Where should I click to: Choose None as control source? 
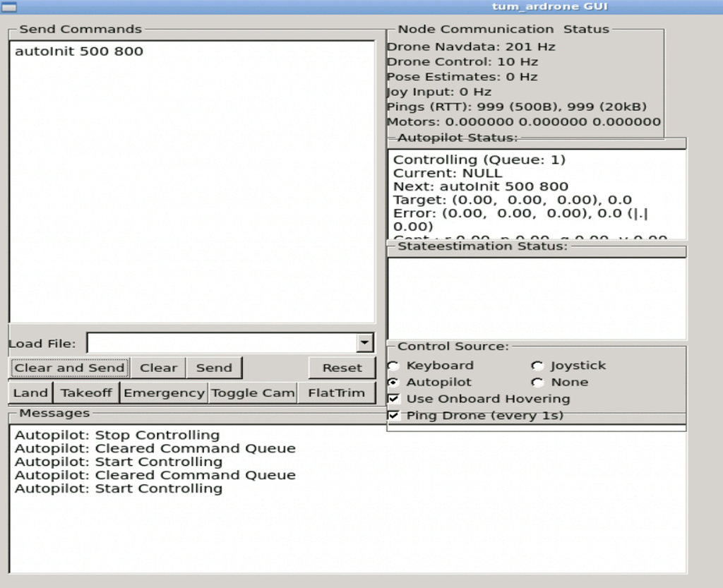538,381
